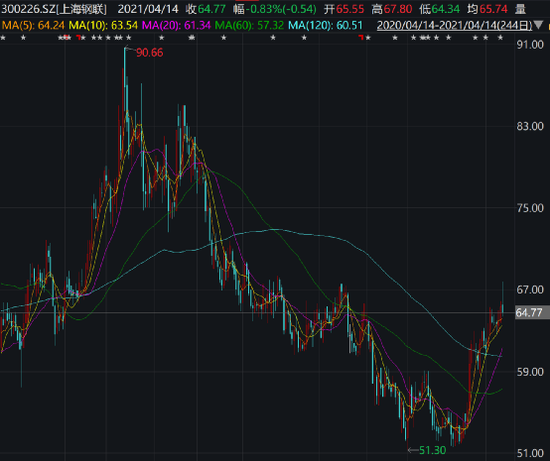Open the date range dropdown triangle
Screen dimensions: 550x461
coord(540,25)
